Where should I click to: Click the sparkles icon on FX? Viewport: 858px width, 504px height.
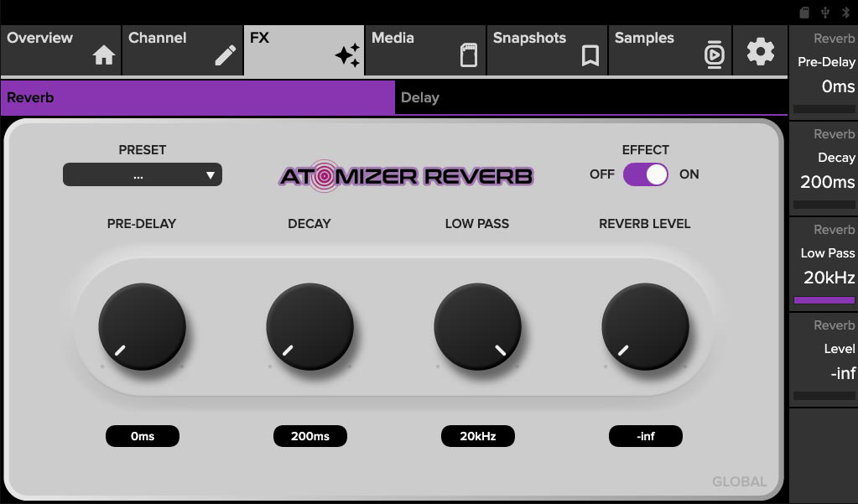346,56
